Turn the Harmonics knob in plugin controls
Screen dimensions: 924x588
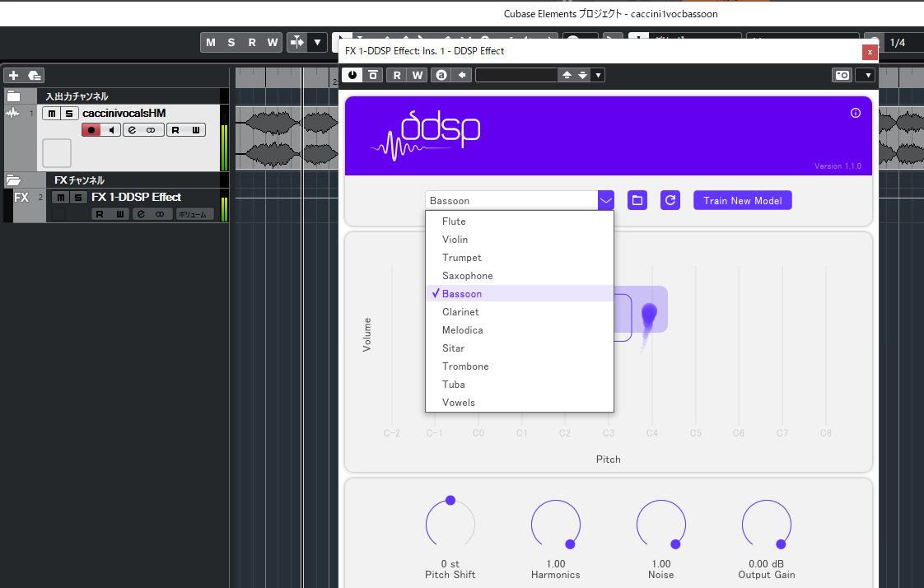tap(555, 523)
